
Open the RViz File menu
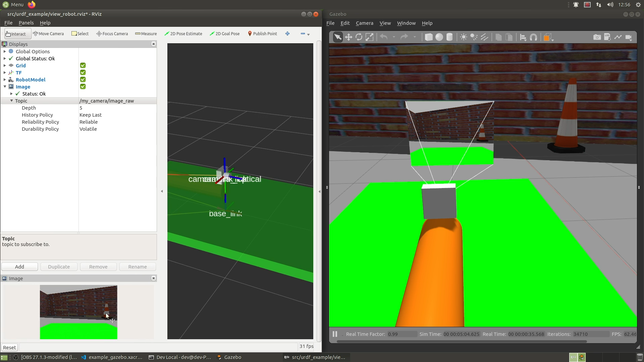[8, 23]
